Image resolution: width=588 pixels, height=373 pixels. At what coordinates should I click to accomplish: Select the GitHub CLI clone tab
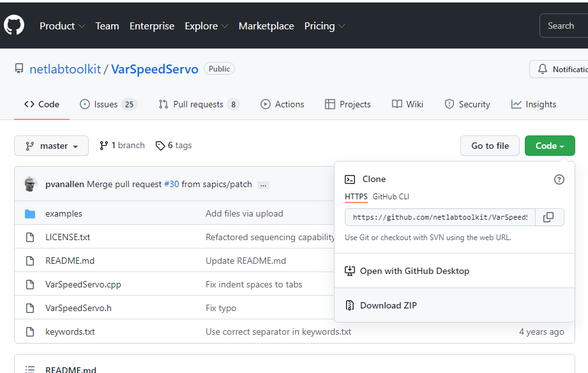(391, 197)
